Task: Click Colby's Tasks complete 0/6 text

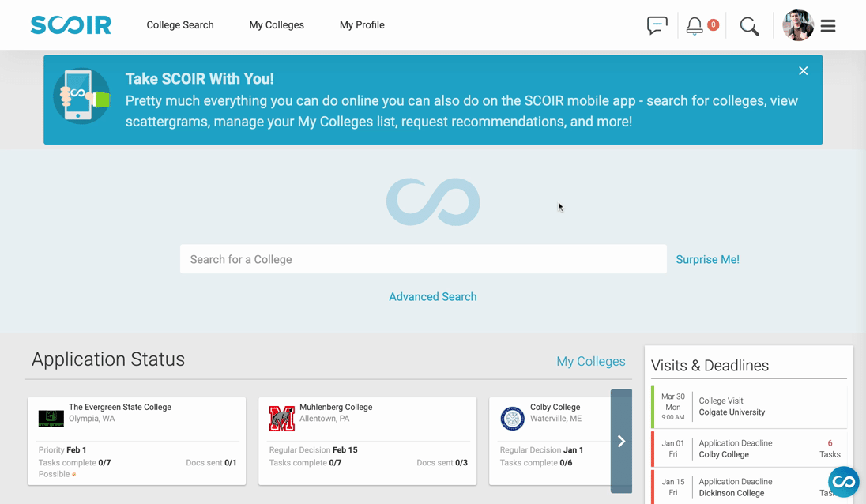Action: 536,463
